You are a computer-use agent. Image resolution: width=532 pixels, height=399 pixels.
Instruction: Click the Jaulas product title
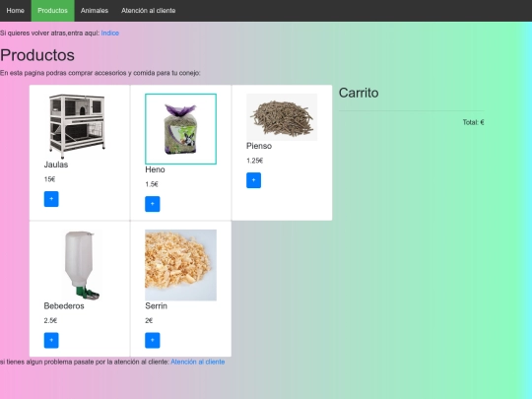click(x=56, y=165)
